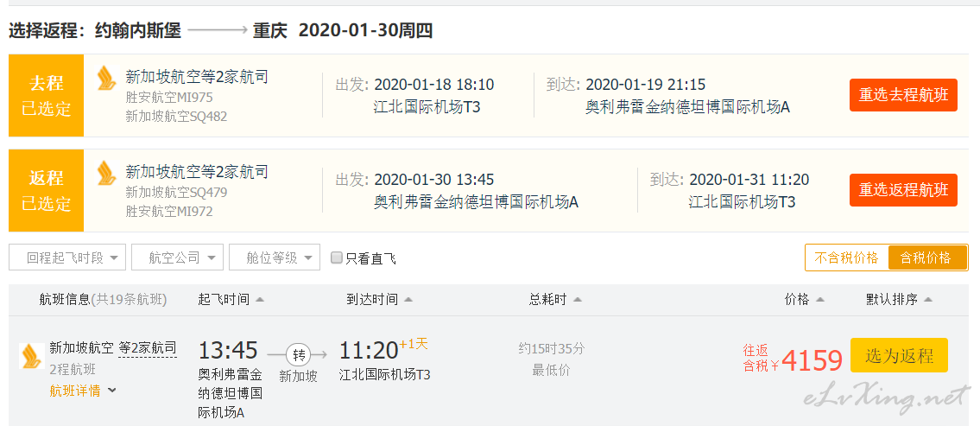Click 重选去程航班 button
The height and width of the screenshot is (426, 980).
903,95
